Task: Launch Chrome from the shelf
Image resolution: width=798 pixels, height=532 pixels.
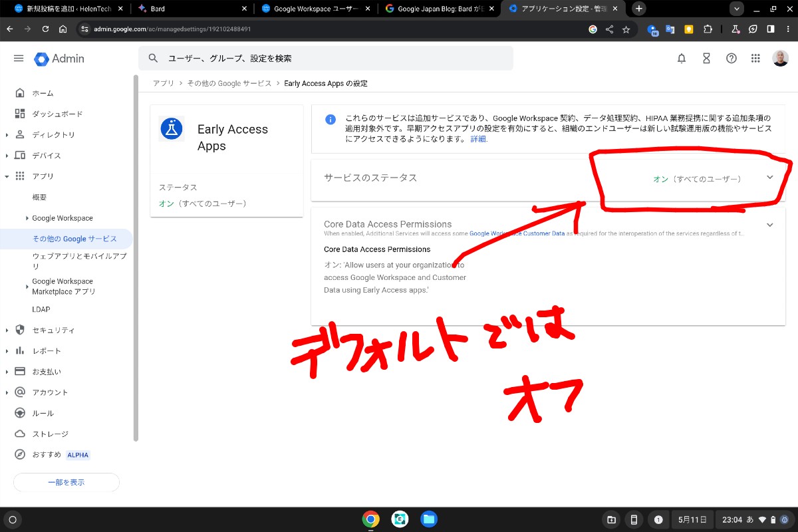Action: pos(371,519)
